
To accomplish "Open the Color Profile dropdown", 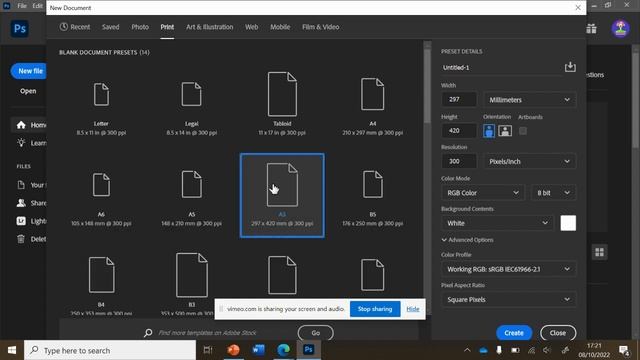I will (x=509, y=269).
